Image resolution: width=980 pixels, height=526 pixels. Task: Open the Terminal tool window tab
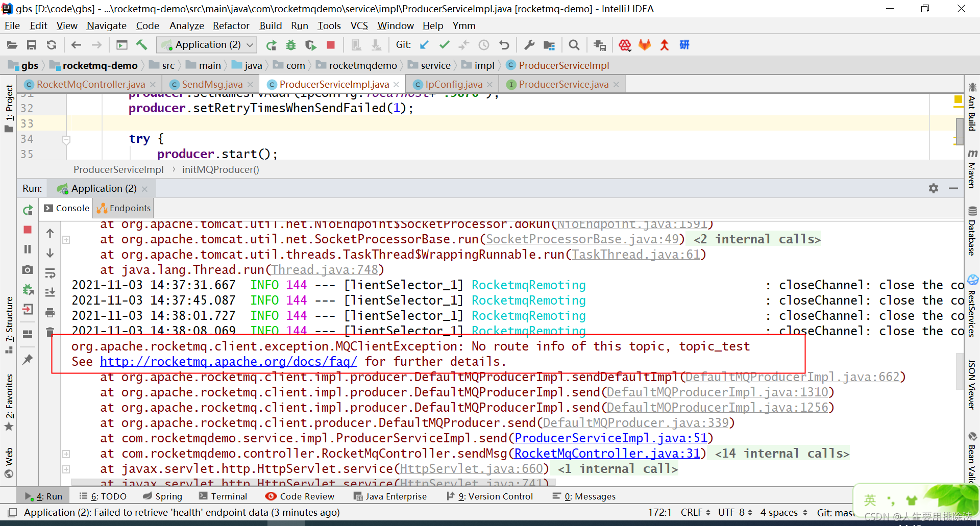(x=223, y=496)
